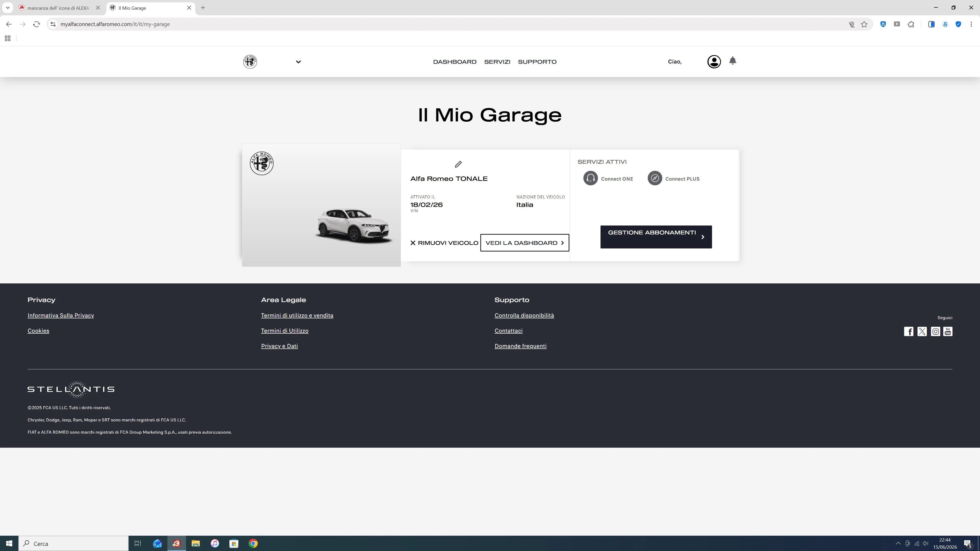Viewport: 980px width, 551px height.
Task: Show notifications with the bell icon
Action: 732,61
